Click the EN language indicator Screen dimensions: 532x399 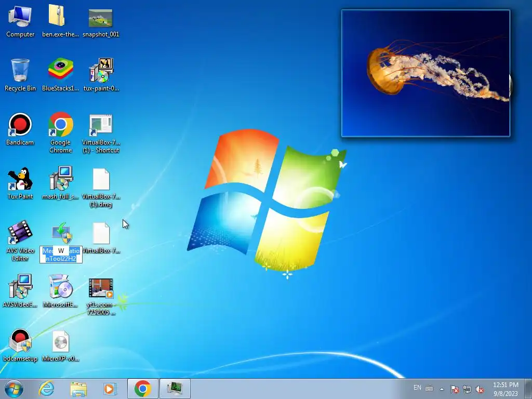pyautogui.click(x=417, y=388)
